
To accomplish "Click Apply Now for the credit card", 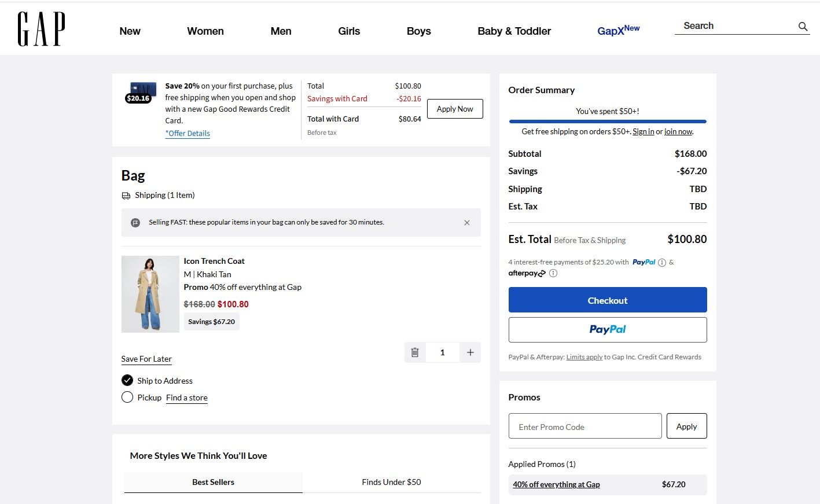I will click(454, 109).
